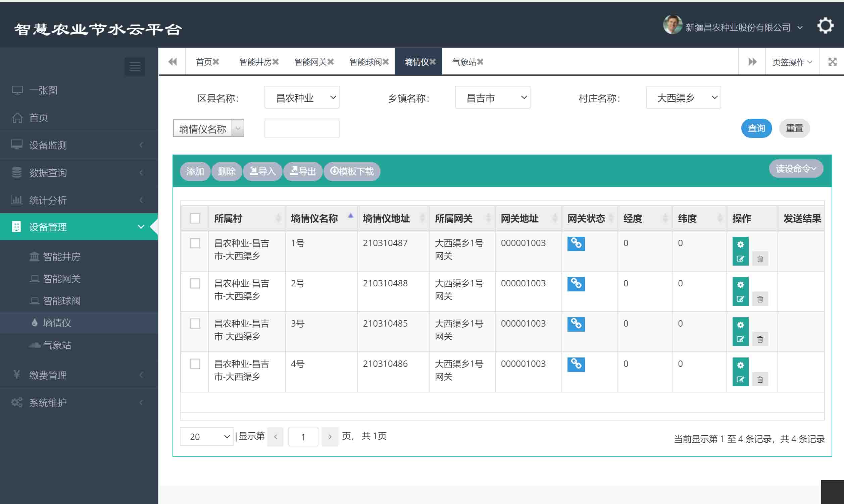
Task: Check the checkbox for row 2号
Action: 195,283
